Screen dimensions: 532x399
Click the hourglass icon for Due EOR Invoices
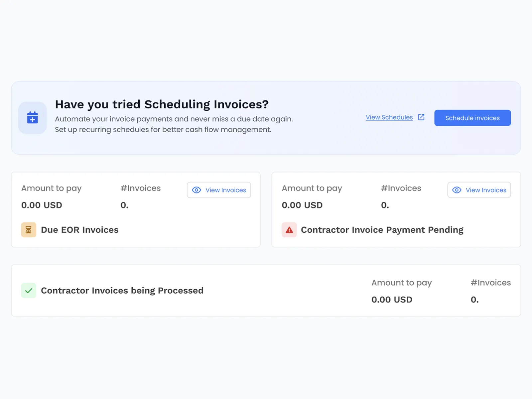[x=29, y=230]
